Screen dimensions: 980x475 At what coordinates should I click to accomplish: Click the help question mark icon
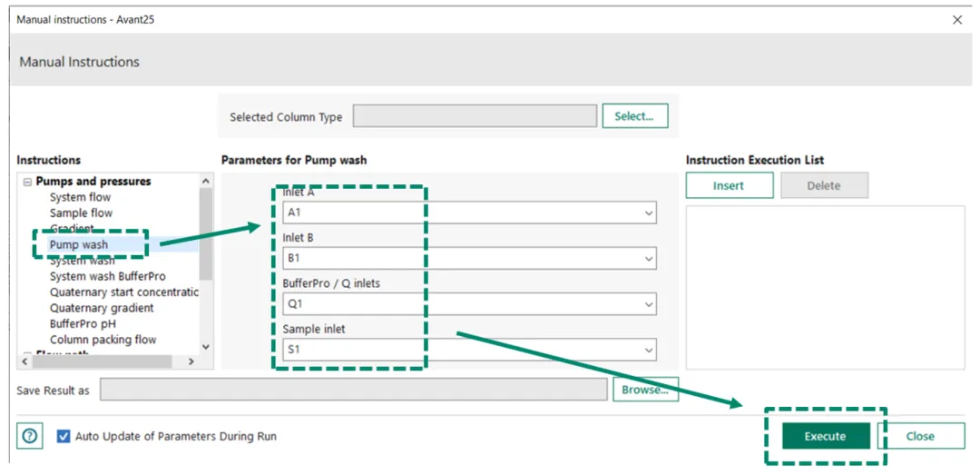point(30,436)
